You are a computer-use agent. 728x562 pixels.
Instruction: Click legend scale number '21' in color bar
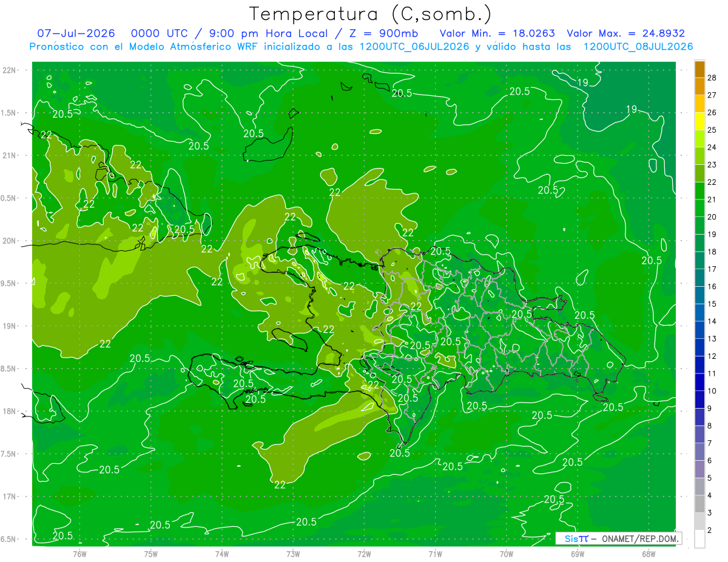712,199
